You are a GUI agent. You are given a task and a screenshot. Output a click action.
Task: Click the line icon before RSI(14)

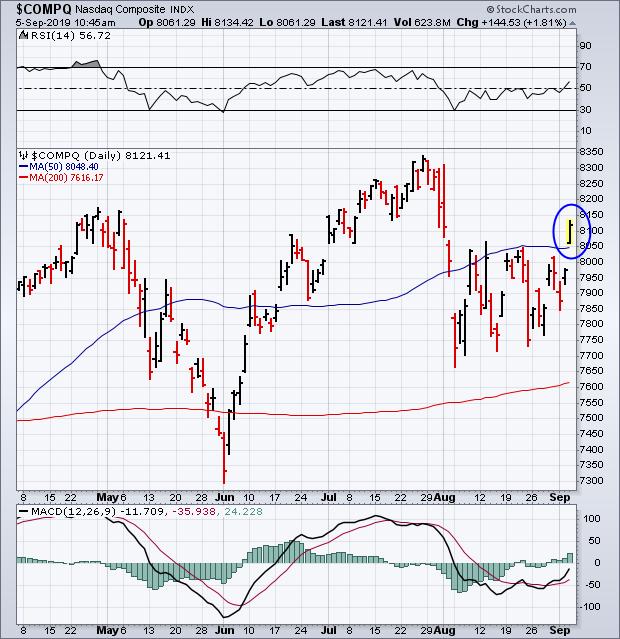24,35
